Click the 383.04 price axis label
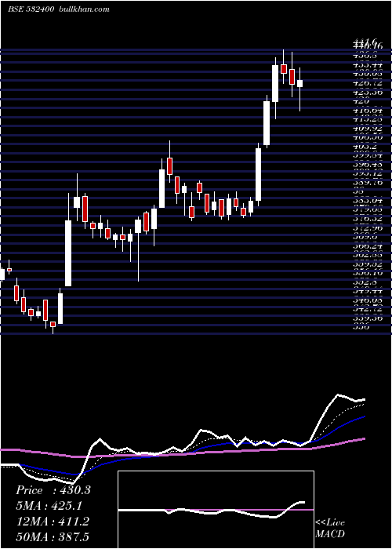392x549 pixels. point(368,200)
